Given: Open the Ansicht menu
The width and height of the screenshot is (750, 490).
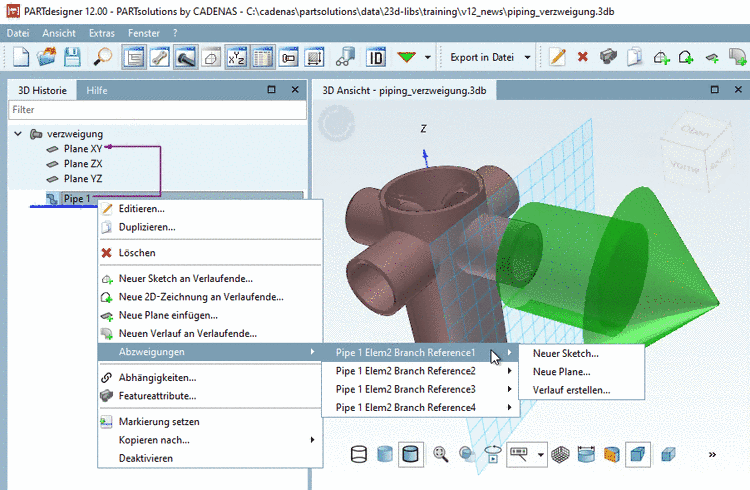Looking at the screenshot, I should coord(59,33).
